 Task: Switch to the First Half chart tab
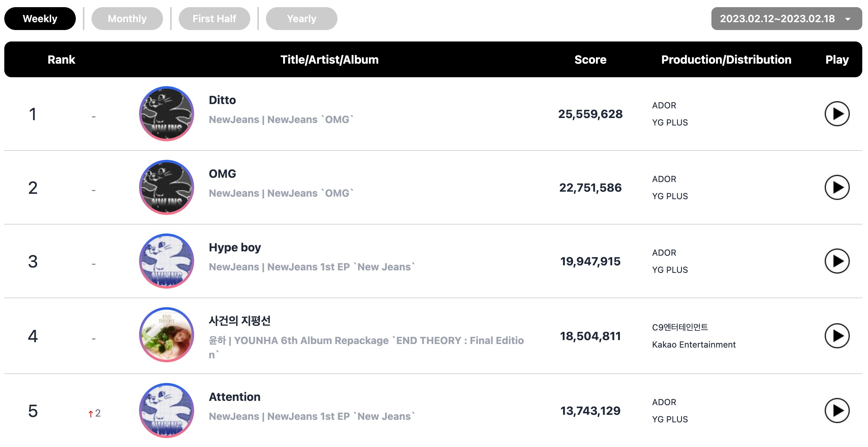[214, 19]
